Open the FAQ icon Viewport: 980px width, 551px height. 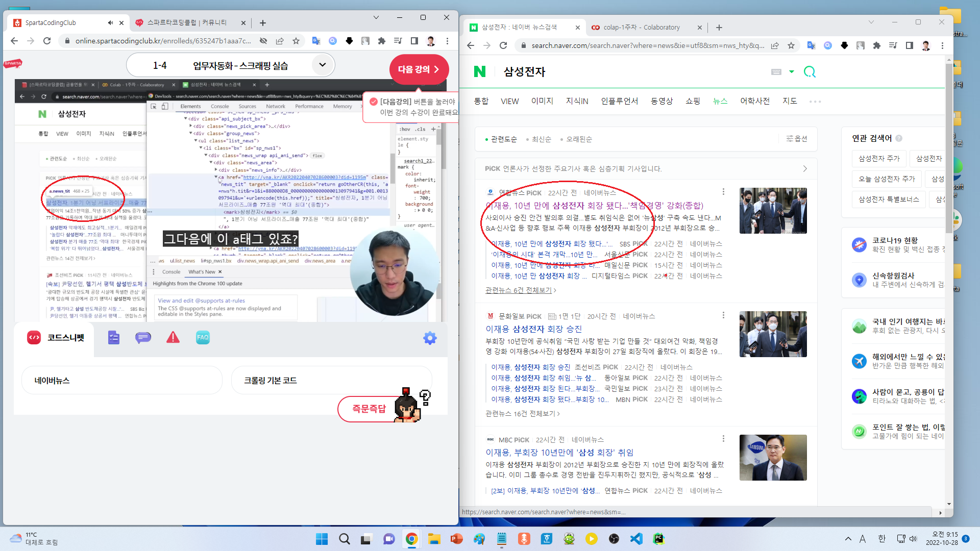203,337
